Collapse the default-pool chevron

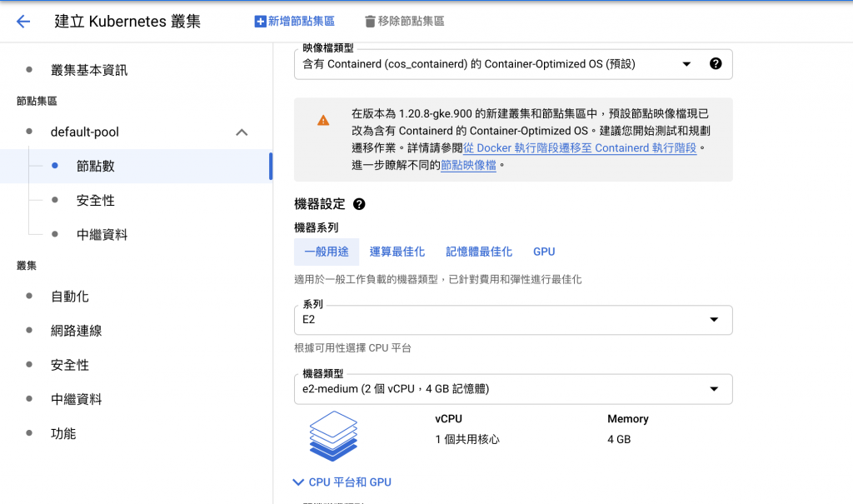point(242,132)
